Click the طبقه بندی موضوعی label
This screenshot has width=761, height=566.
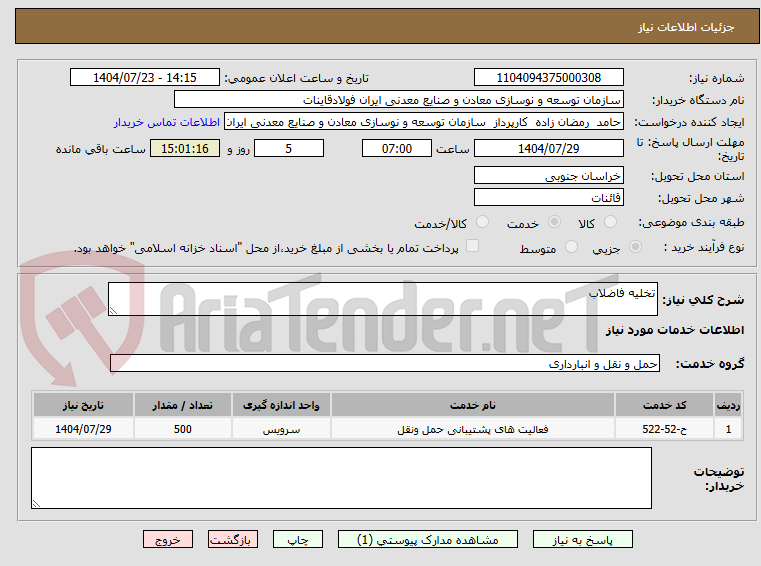(x=691, y=223)
